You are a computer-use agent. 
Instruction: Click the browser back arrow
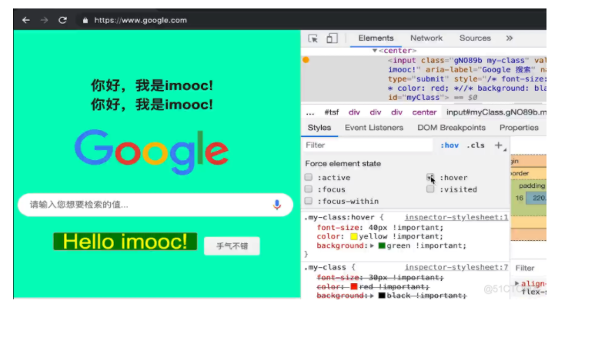(x=26, y=20)
